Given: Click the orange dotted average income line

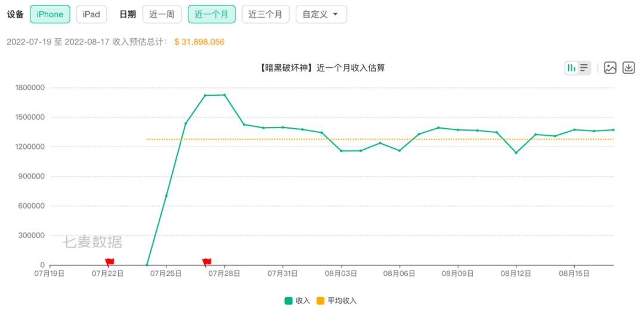Looking at the screenshot, I should tap(380, 139).
